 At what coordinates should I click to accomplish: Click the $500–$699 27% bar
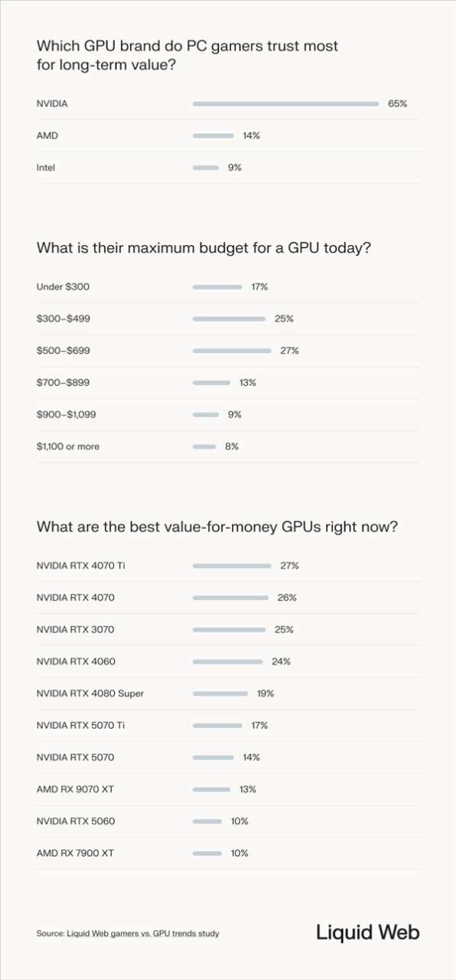[x=232, y=351]
